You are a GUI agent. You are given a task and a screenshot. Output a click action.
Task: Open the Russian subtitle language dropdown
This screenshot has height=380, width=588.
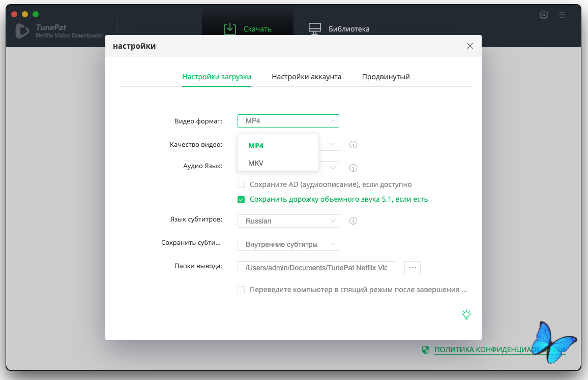click(x=288, y=221)
